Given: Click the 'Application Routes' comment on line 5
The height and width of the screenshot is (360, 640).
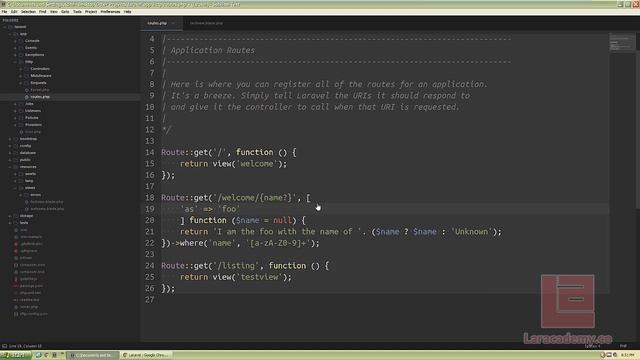Looking at the screenshot, I should 213,51.
